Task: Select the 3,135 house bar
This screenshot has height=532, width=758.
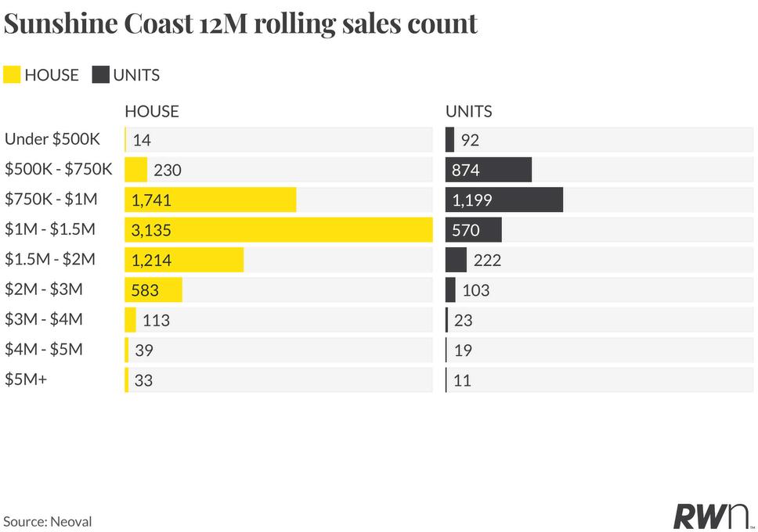Action: click(x=279, y=229)
